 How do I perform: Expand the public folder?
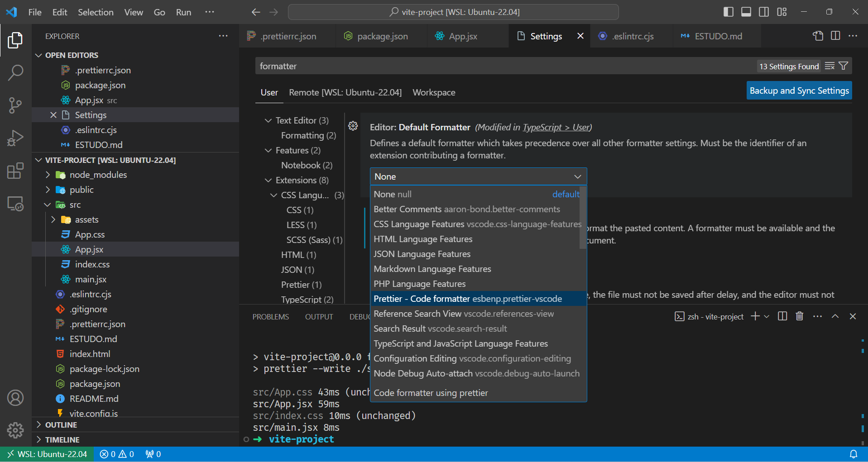coord(48,190)
